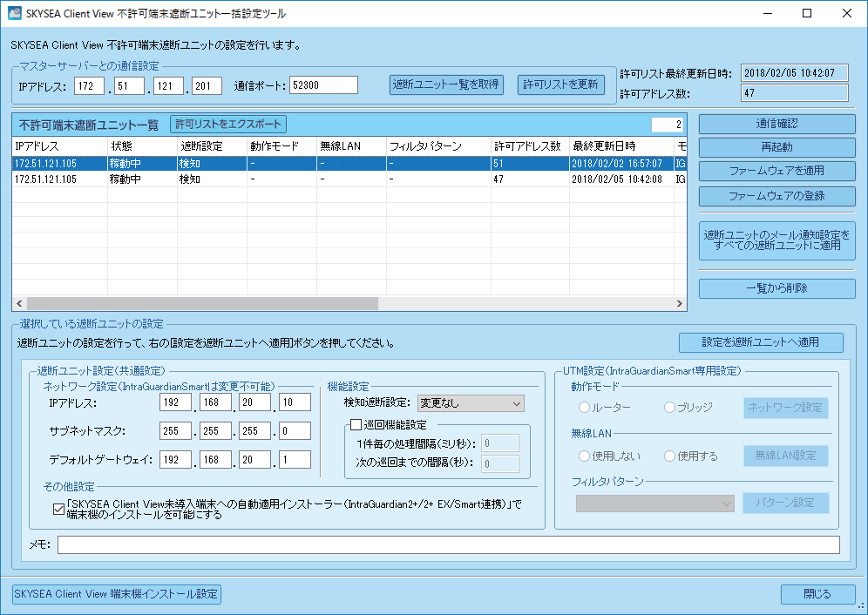
Task: Open SKYSEA Client View 端末機インストール設定
Action: point(116,594)
